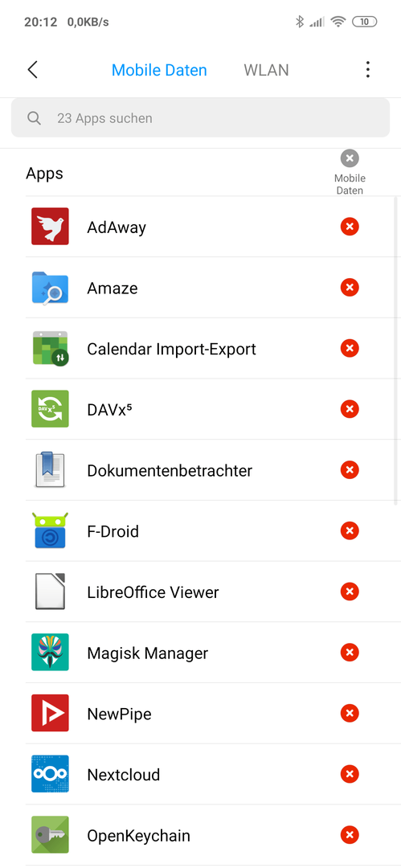
Task: Tap the battery indicator in the status bar
Action: [x=365, y=23]
